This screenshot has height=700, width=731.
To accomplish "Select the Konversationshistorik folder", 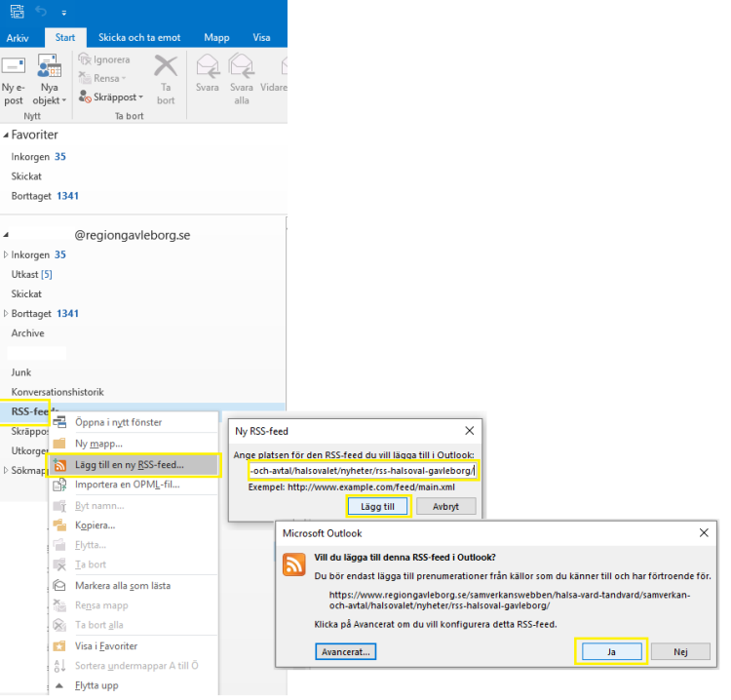I will point(58,392).
